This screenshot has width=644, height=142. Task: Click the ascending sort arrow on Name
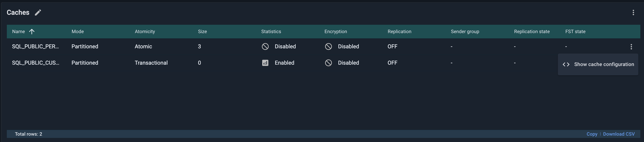pyautogui.click(x=32, y=32)
